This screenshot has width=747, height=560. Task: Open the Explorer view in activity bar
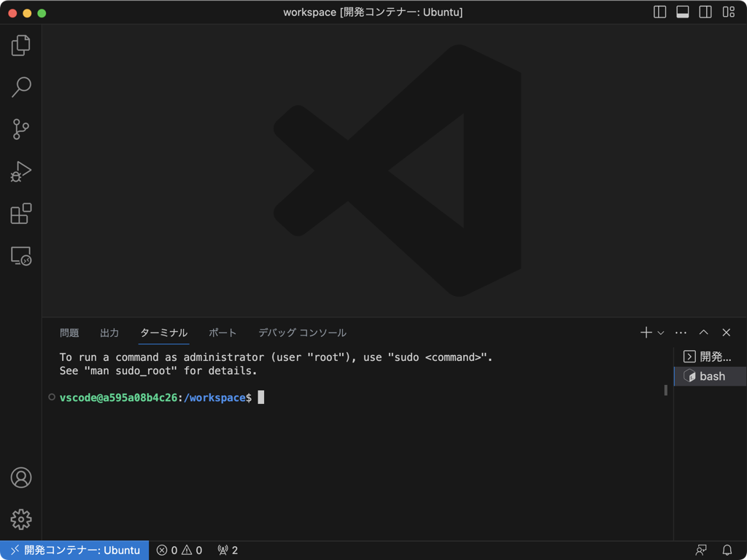(x=21, y=45)
